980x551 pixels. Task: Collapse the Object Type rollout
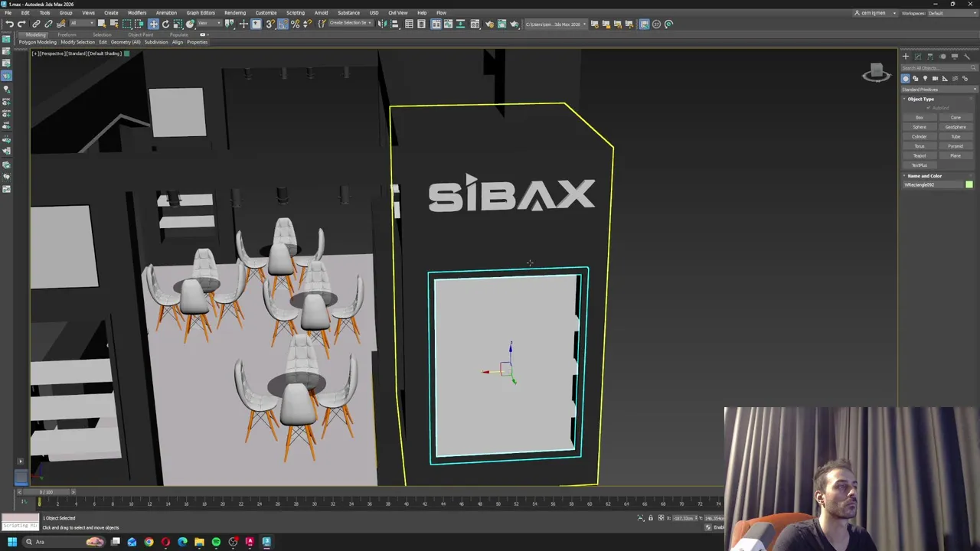coord(921,99)
